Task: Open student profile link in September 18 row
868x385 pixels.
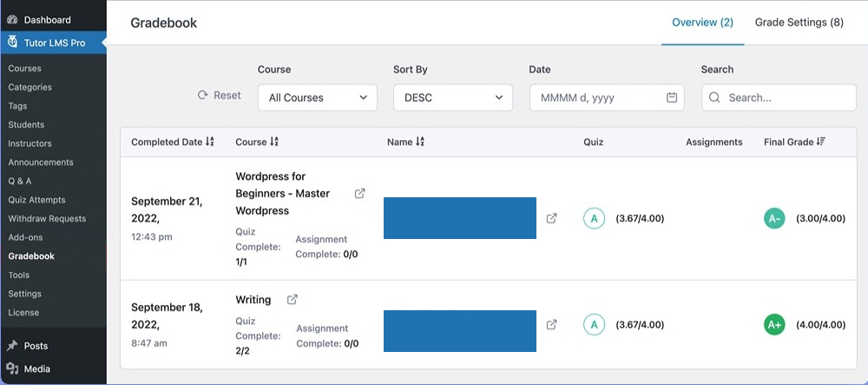Action: click(x=551, y=325)
